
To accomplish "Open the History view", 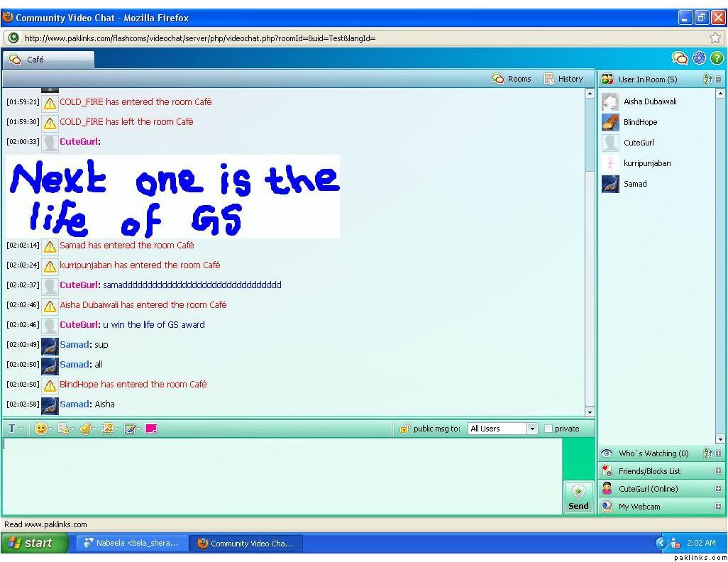I will [563, 79].
